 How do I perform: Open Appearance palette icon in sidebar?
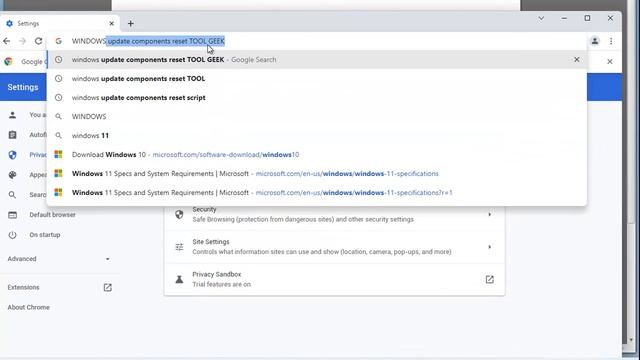pyautogui.click(x=12, y=175)
